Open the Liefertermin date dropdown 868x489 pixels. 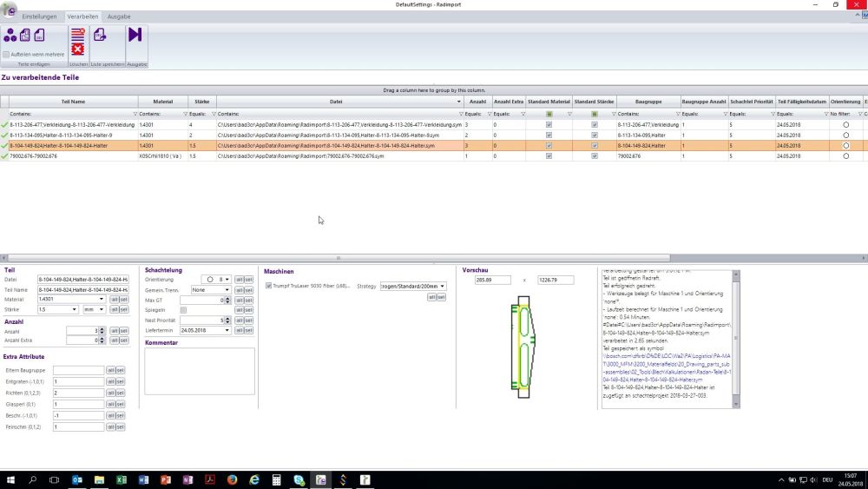[x=228, y=331]
